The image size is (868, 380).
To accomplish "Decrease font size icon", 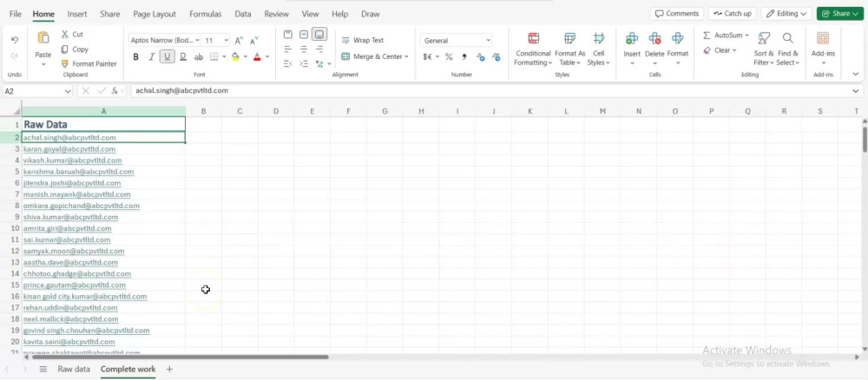I will pyautogui.click(x=254, y=41).
